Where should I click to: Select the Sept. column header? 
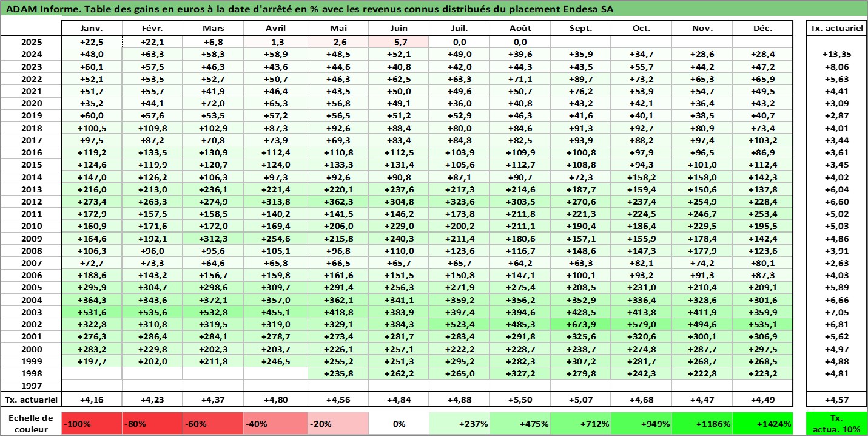[x=581, y=29]
